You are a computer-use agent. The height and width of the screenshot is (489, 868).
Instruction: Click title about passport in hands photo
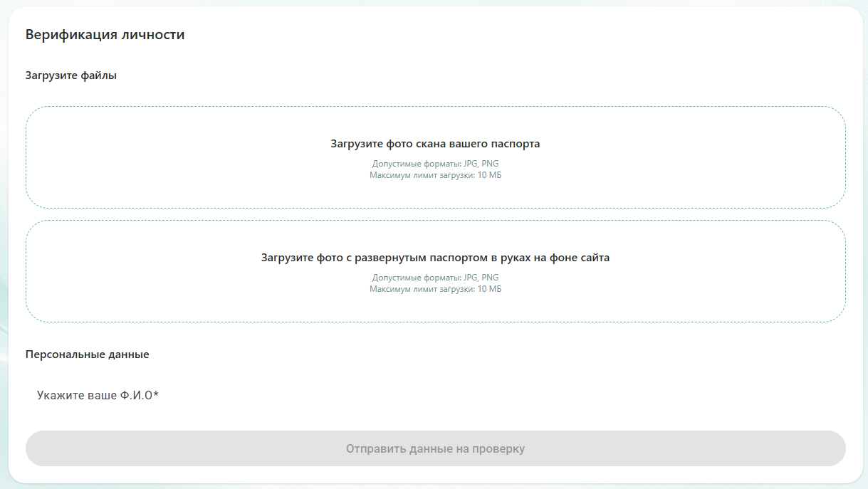(x=435, y=258)
